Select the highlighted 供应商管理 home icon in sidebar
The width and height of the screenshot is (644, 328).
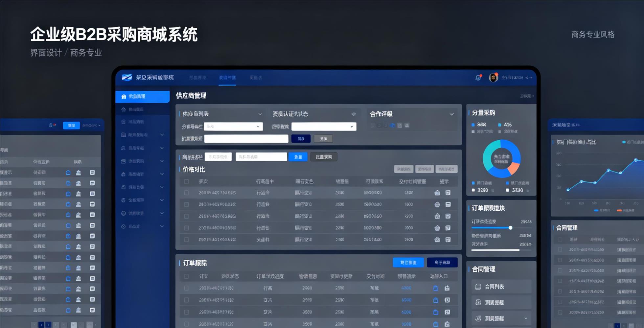[124, 96]
